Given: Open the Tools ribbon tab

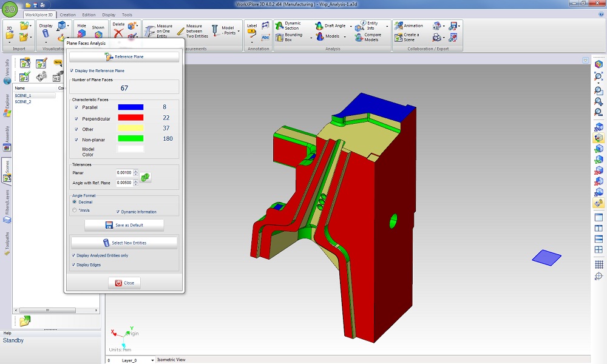Looking at the screenshot, I should tap(127, 15).
